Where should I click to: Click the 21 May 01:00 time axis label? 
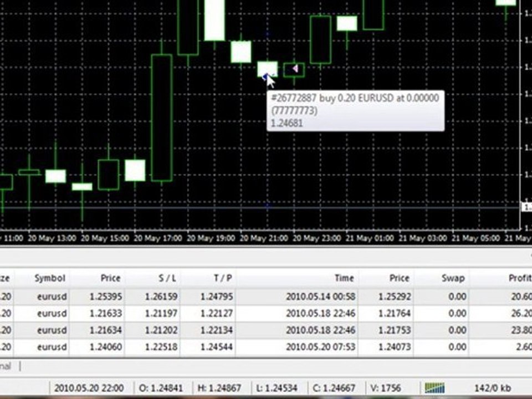tap(370, 238)
